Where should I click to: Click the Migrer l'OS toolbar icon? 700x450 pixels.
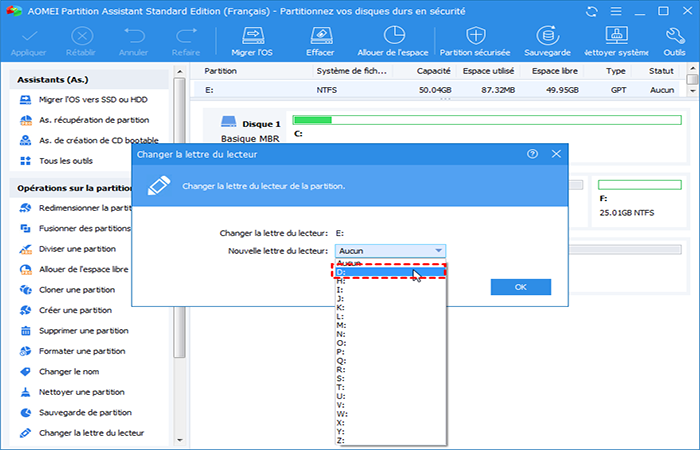coord(250,35)
